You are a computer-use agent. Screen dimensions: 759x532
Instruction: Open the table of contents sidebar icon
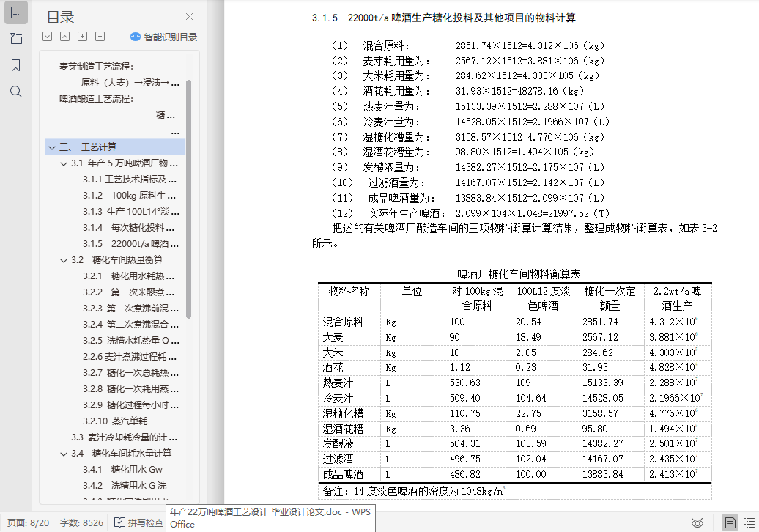(16, 12)
